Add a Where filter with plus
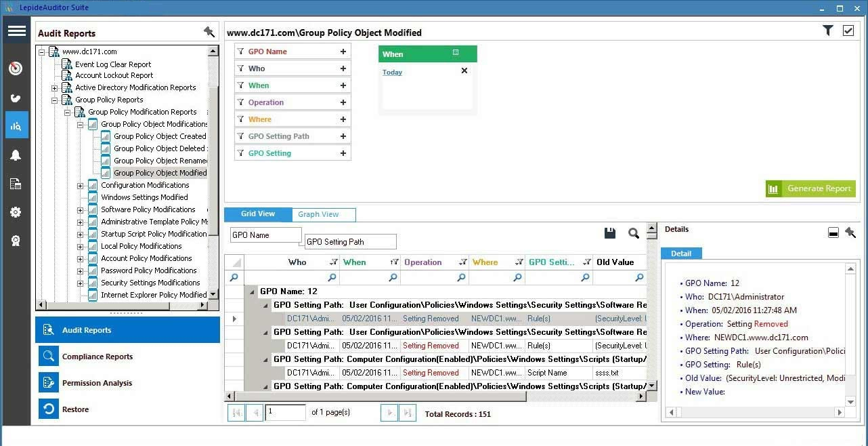This screenshot has height=446, width=868. (x=343, y=119)
